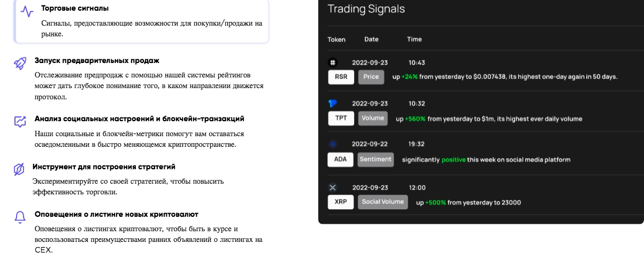Select the XRP token badge
The height and width of the screenshot is (267, 644).
[341, 202]
